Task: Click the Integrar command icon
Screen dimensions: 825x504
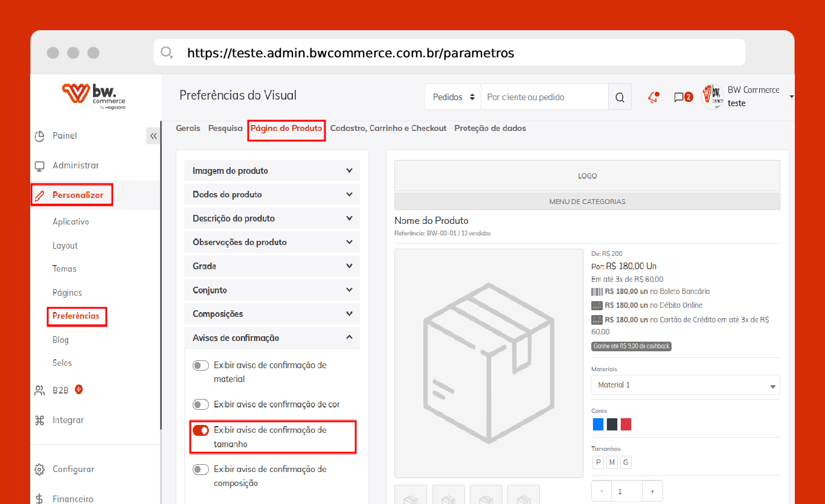Action: (40, 420)
